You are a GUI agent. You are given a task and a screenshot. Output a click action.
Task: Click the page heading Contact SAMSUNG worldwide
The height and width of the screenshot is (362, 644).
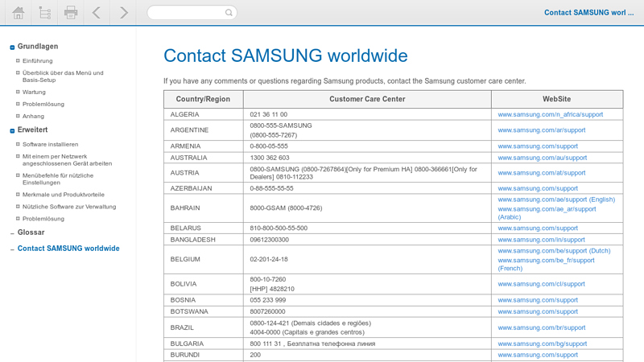pos(286,56)
